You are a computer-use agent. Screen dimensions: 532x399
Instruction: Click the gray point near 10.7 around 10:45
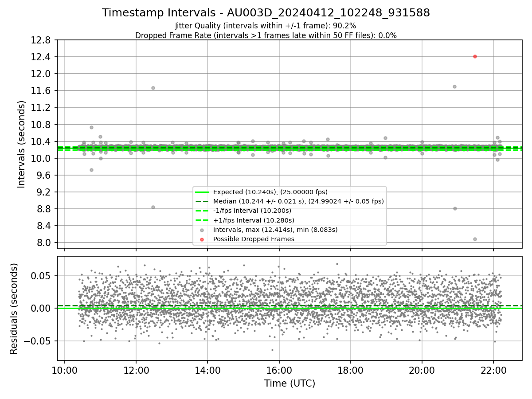pyautogui.click(x=91, y=127)
